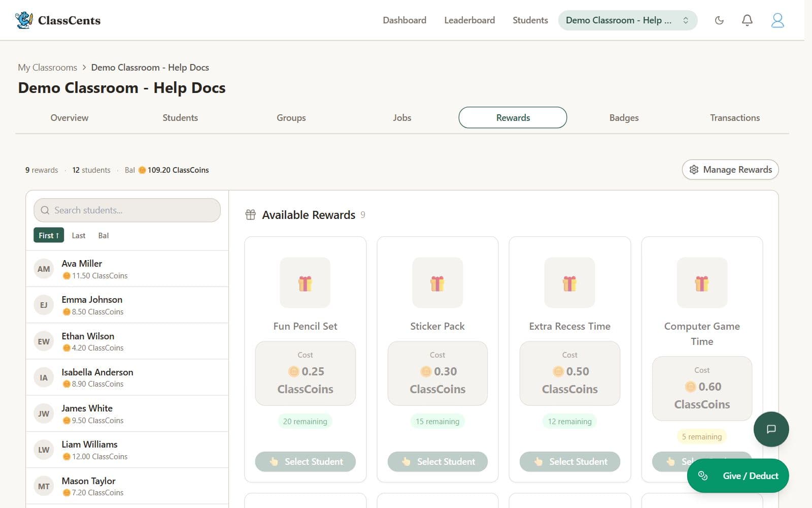The width and height of the screenshot is (812, 508).
Task: Click the ClassCents logo icon
Action: pos(24,20)
